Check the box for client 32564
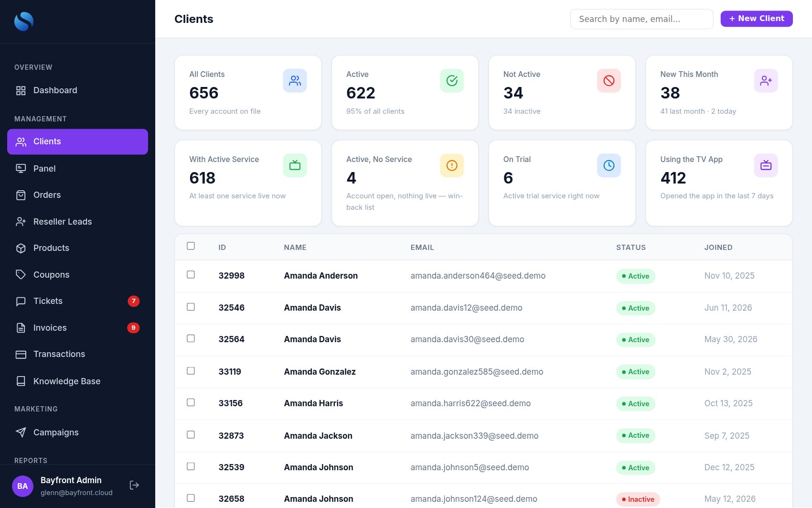Viewport: 812px width, 508px height. (191, 338)
